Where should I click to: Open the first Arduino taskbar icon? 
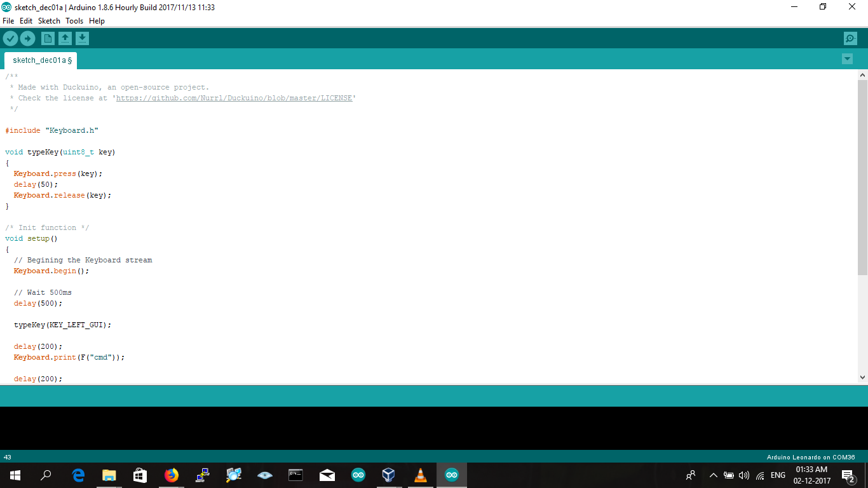[358, 475]
